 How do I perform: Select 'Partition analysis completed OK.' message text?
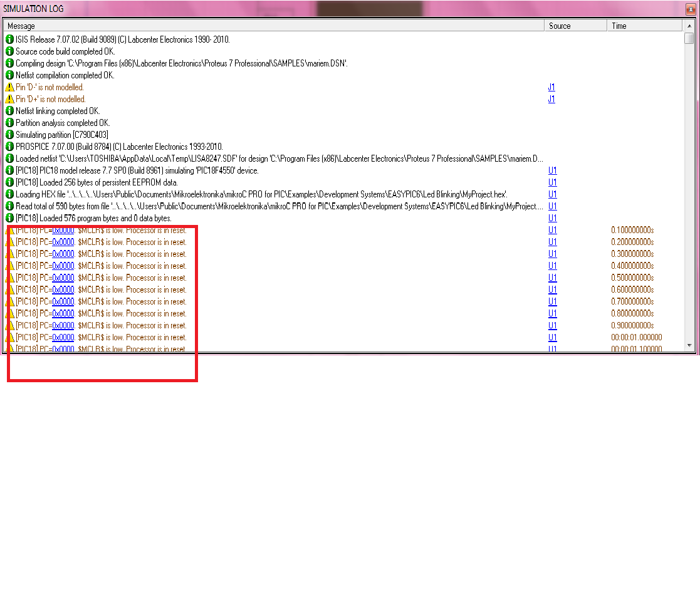[x=63, y=123]
